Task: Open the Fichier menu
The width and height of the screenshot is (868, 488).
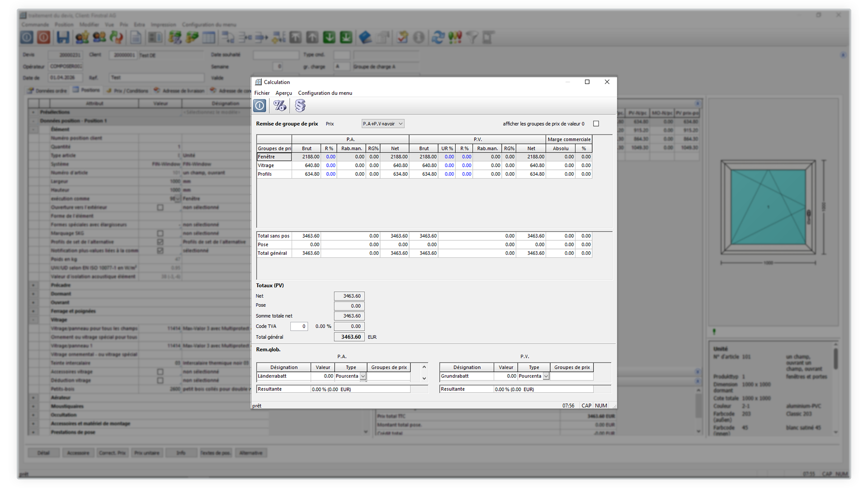Action: [262, 93]
